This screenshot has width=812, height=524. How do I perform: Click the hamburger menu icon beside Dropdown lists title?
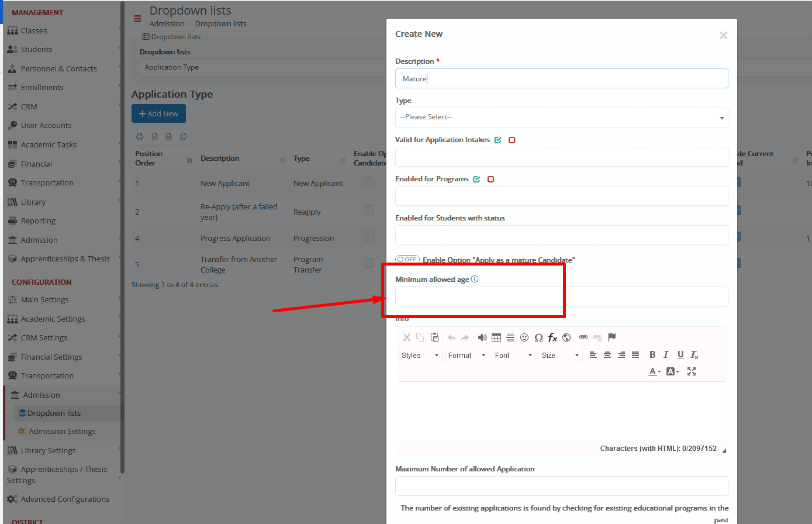point(137,19)
